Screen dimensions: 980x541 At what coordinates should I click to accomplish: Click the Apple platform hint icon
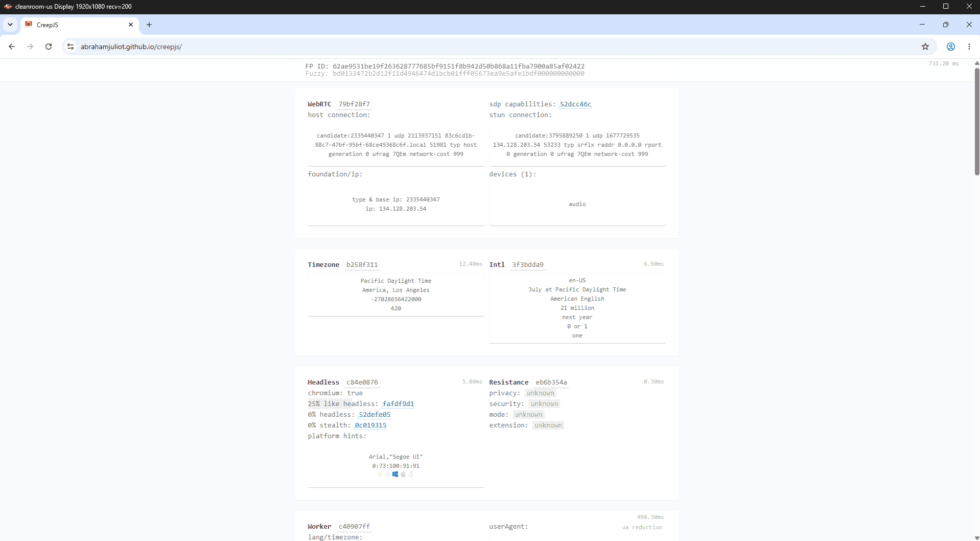403,474
